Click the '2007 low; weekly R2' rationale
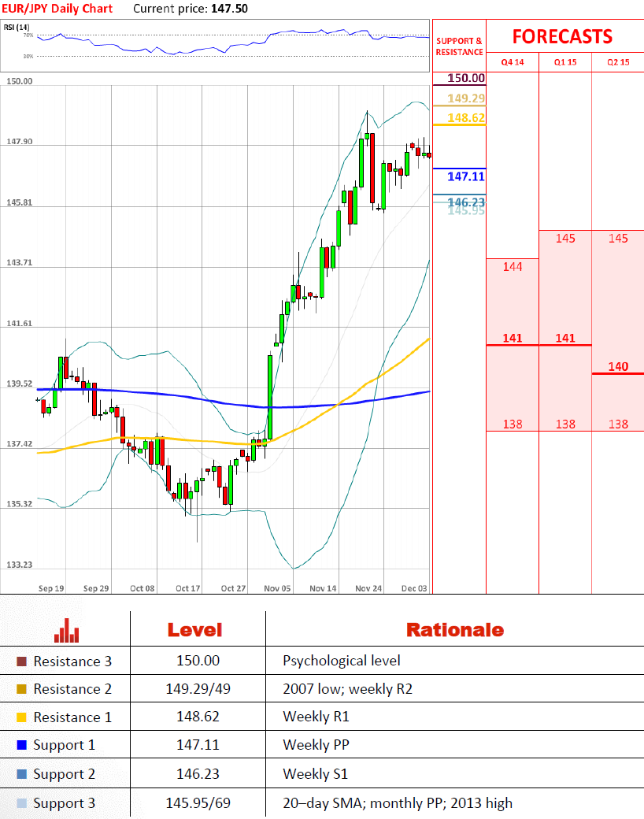Image resolution: width=644 pixels, height=819 pixels. click(x=347, y=689)
